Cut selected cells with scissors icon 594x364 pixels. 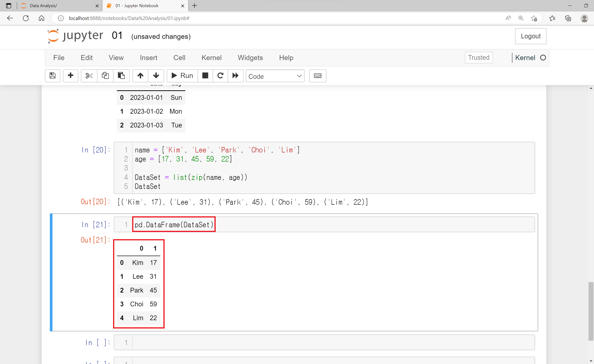point(89,76)
